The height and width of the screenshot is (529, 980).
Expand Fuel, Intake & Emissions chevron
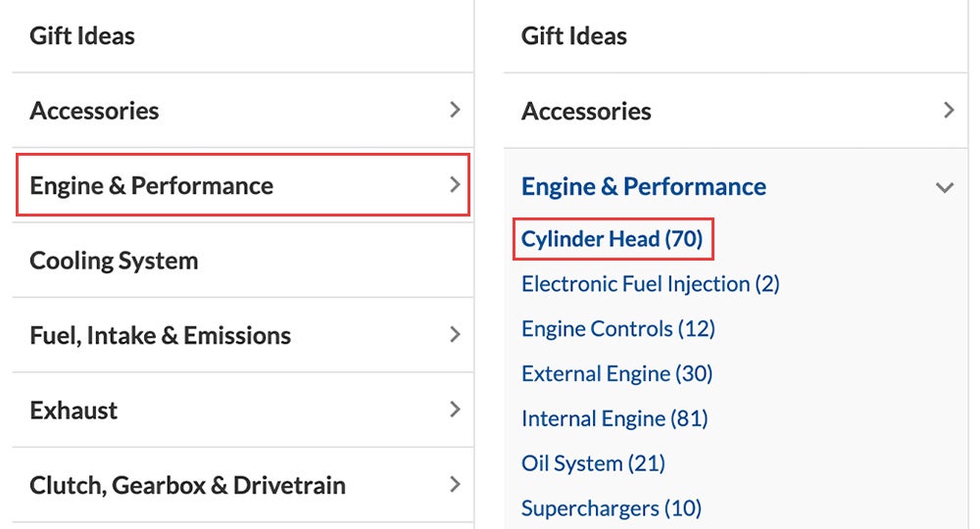[x=455, y=335]
